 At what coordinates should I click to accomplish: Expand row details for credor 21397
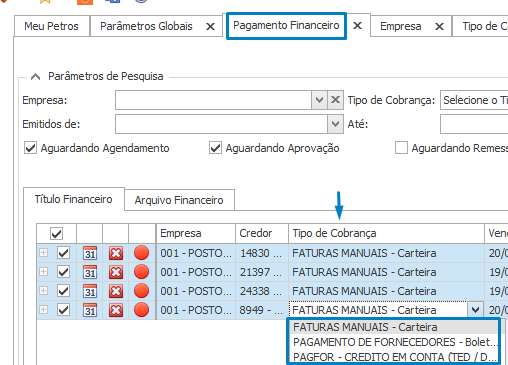(43, 272)
